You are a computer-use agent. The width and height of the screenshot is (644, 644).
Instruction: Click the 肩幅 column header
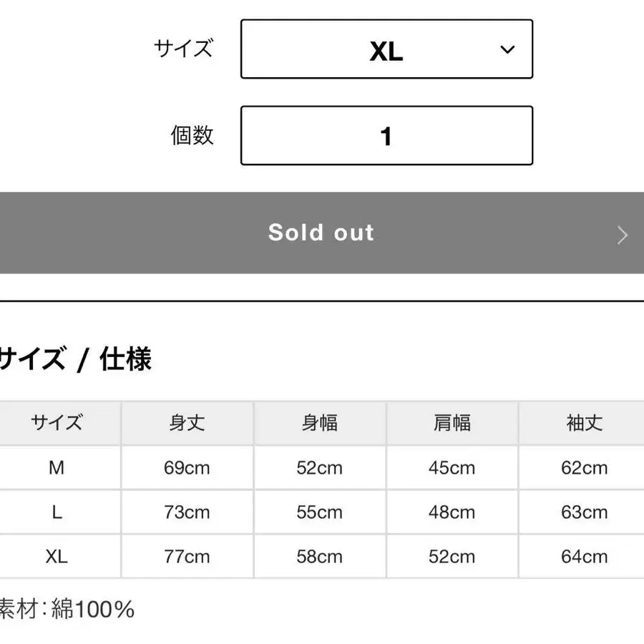452,423
